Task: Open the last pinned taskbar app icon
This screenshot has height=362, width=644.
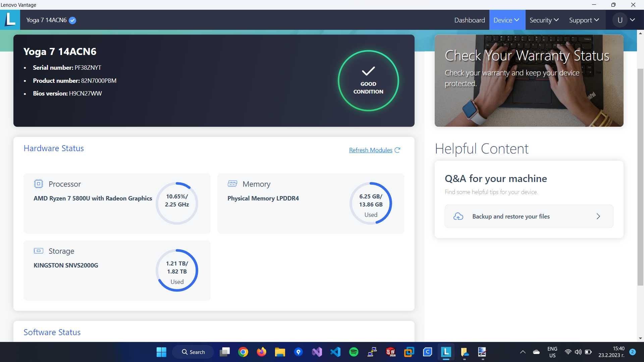Action: click(482, 352)
